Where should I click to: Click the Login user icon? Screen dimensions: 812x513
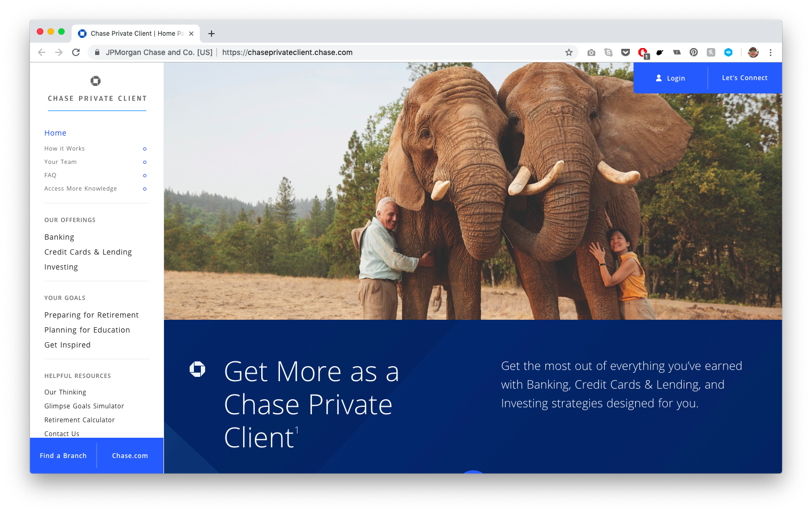tap(659, 78)
